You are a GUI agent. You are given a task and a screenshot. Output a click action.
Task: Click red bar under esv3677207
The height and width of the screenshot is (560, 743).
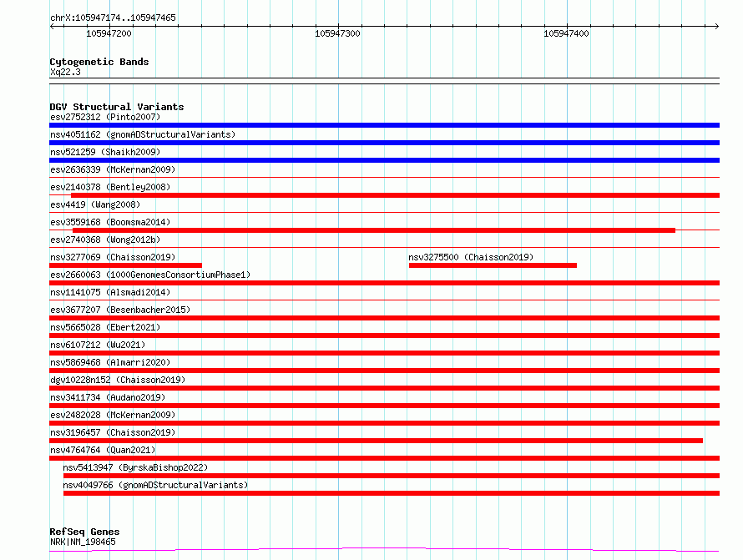[384, 318]
